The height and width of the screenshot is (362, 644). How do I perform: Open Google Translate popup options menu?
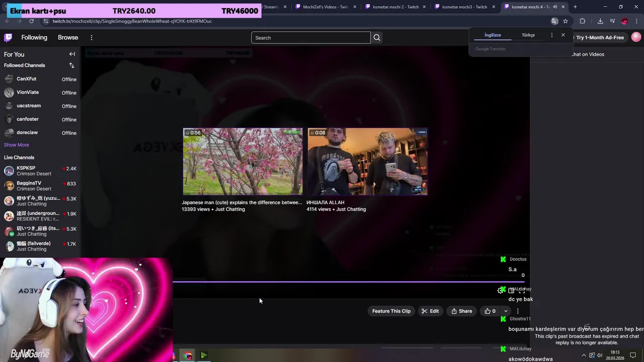[x=552, y=35]
